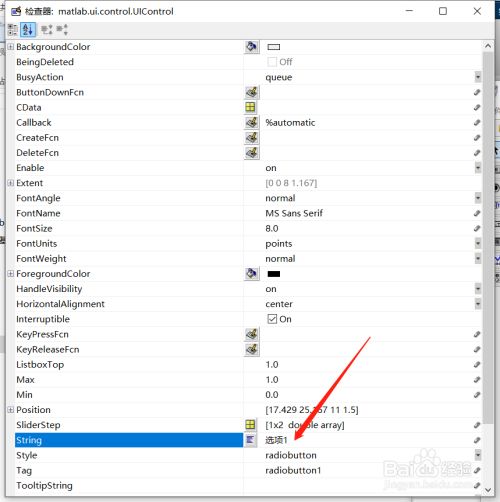500x502 pixels.
Task: Open the CData array editor icon
Action: click(250, 107)
